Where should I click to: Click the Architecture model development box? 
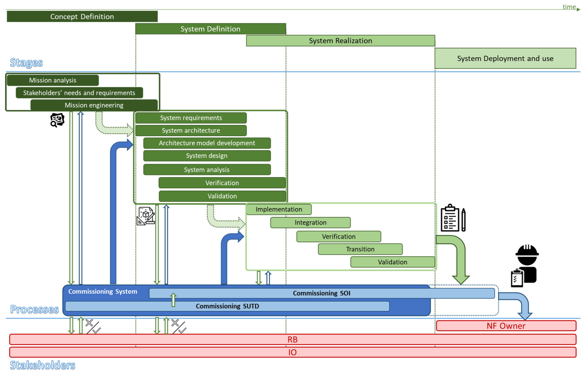coord(207,143)
